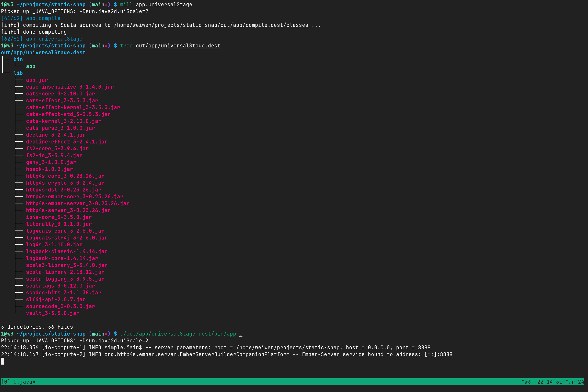Click cats-effect_3-3.5.3.jar
Screen dimensions: 588x392
(62, 101)
